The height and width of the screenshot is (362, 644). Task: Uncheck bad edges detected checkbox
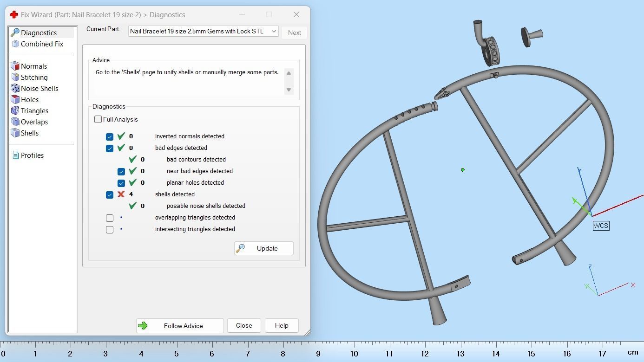[x=110, y=148]
